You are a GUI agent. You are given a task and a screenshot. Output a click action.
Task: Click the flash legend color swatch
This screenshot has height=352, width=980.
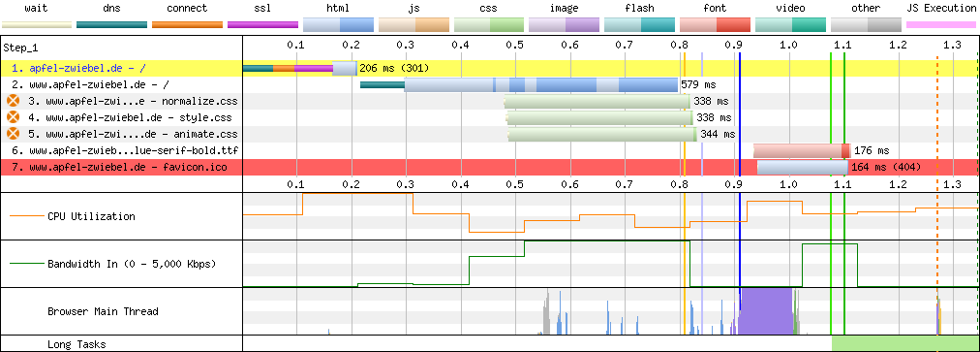(640, 24)
